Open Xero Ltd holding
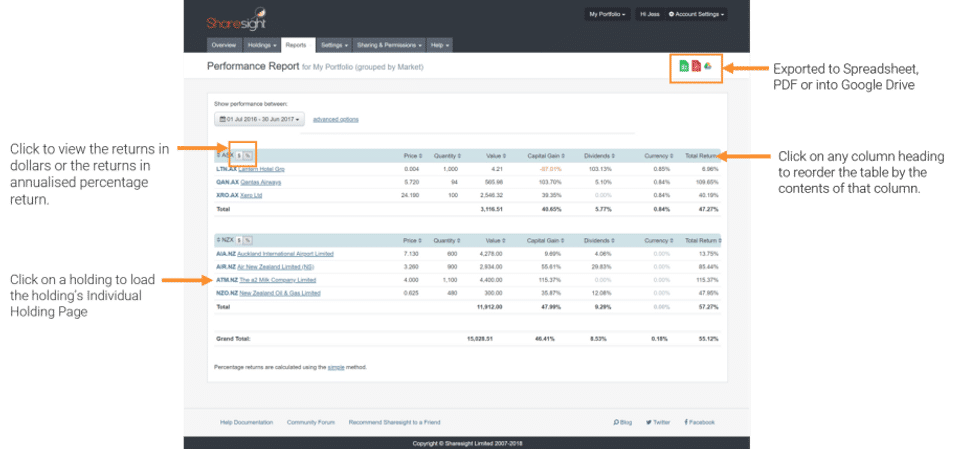Screen dimensions: 960x449 click(x=251, y=195)
